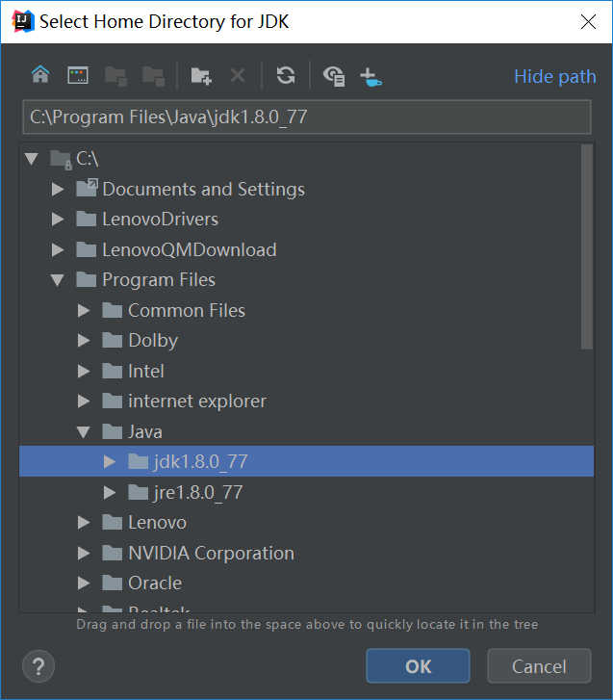Expand the jre1.8.0_77 folder
613x700 pixels.
(110, 492)
